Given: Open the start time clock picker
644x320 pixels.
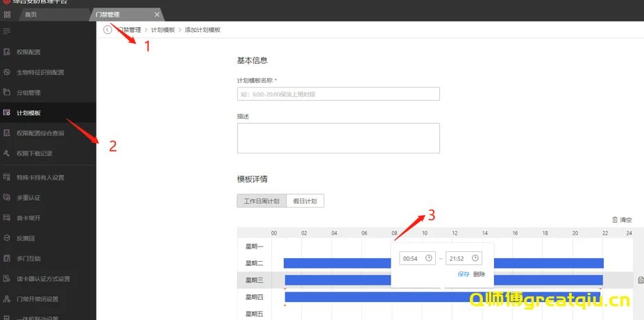Looking at the screenshot, I should tap(429, 258).
